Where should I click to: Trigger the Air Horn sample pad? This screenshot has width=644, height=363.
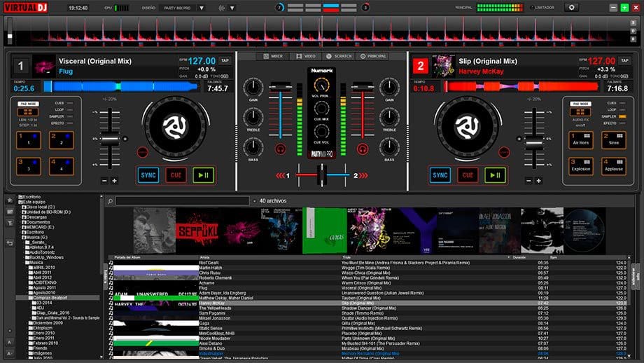click(x=581, y=140)
